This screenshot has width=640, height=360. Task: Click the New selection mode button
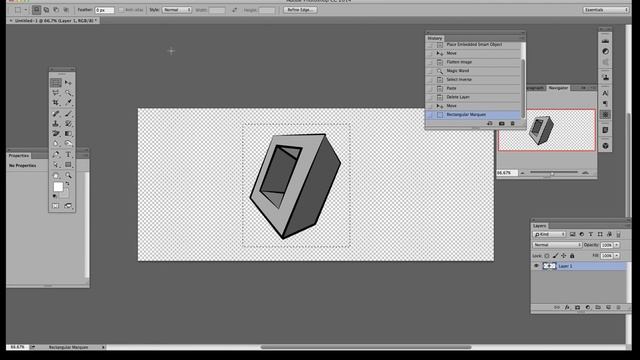click(36, 10)
